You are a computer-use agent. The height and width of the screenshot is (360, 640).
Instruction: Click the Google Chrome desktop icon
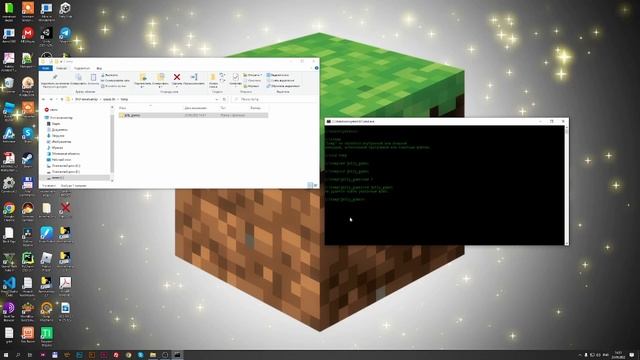[x=9, y=209]
